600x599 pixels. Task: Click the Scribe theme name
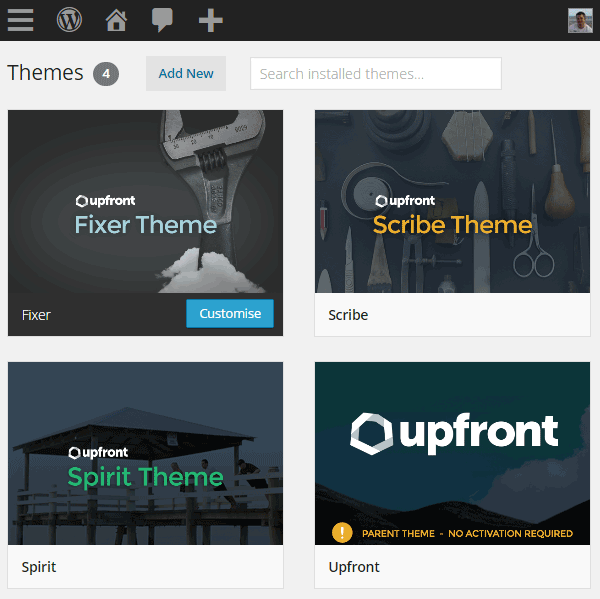(348, 315)
